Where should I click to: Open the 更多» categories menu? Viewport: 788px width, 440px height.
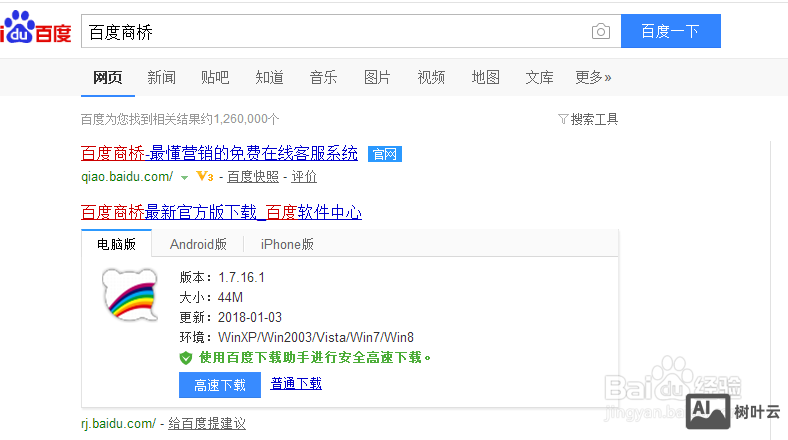tap(593, 77)
